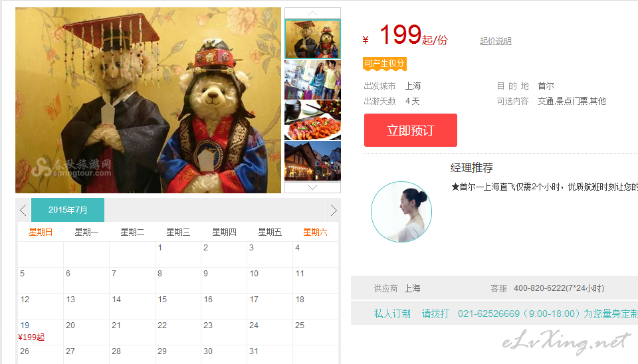The height and width of the screenshot is (364, 638).
Task: Go to next calendar month arrow
Action: point(333,211)
